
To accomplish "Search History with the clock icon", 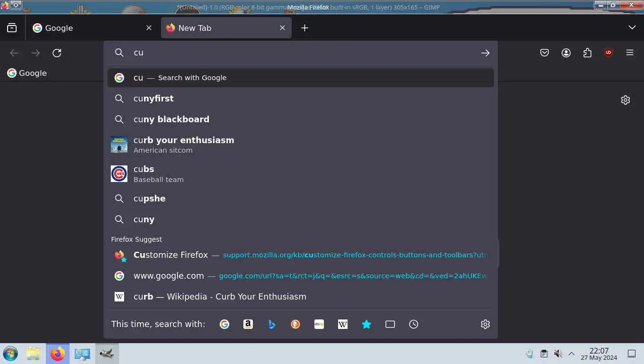I will click(414, 324).
